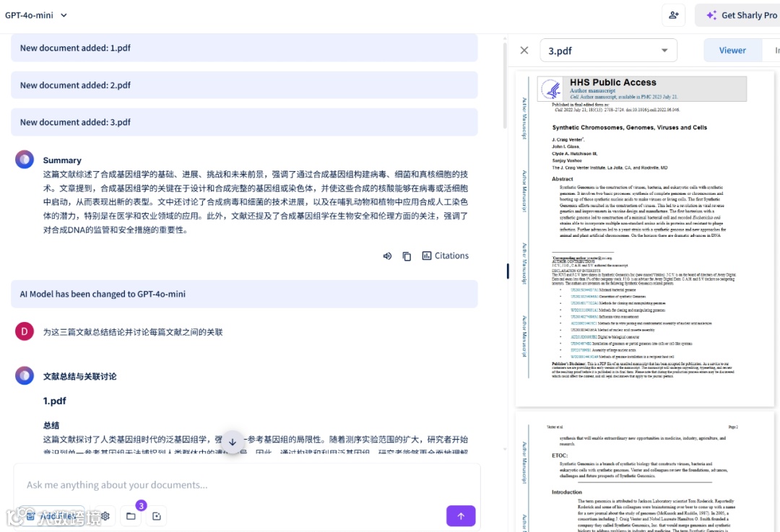Click the Summary heading text
780x532 pixels.
click(x=62, y=160)
